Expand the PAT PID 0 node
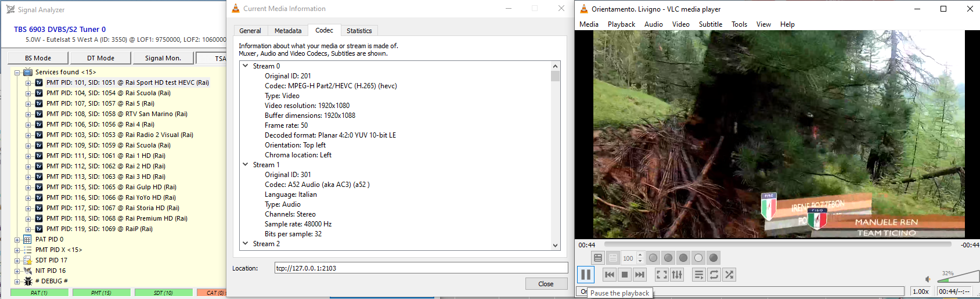Screen dimensions: 980x299 point(17,240)
